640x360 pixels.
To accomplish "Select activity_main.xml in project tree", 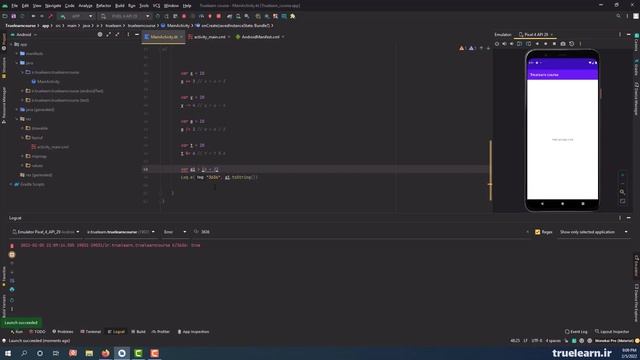I will [x=50, y=147].
